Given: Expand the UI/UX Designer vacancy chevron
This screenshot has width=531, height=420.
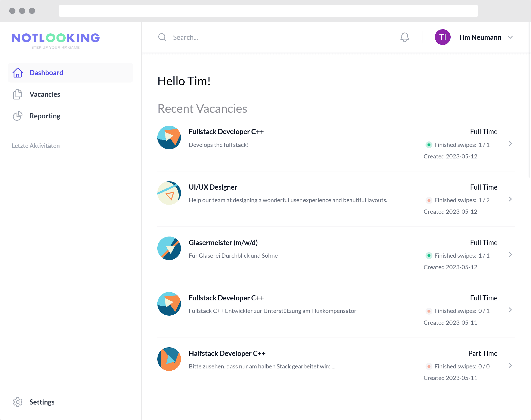Looking at the screenshot, I should coord(510,199).
